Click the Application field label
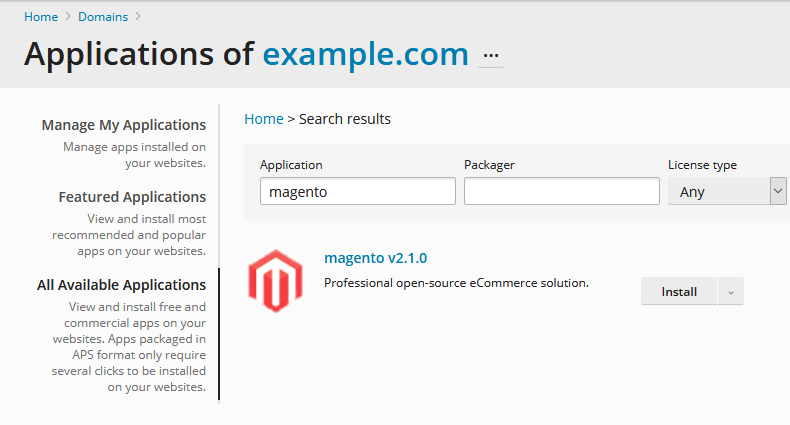 click(291, 165)
